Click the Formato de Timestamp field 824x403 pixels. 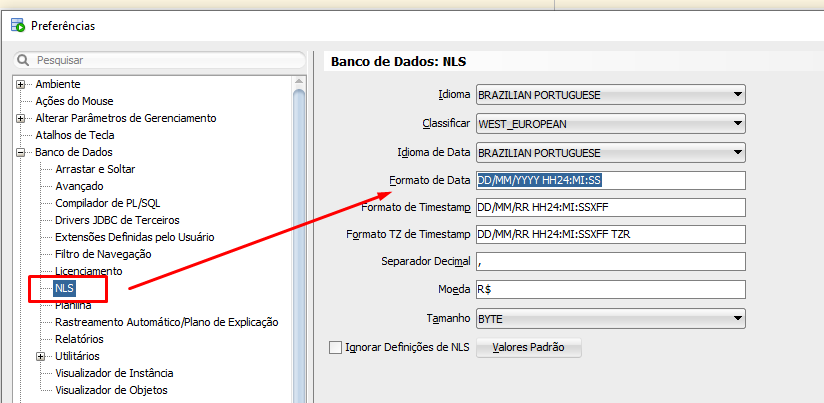coord(611,208)
